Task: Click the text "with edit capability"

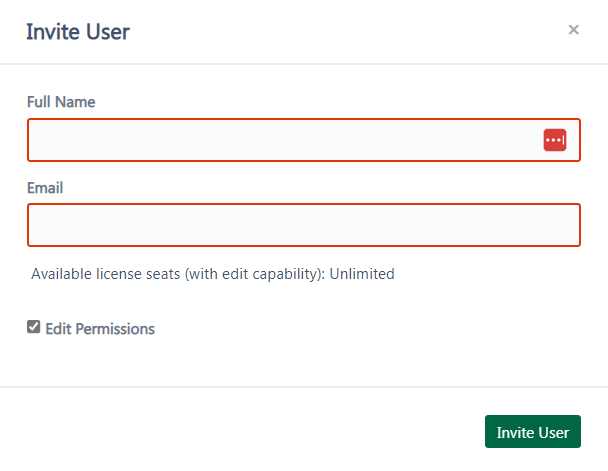Action: pos(253,274)
